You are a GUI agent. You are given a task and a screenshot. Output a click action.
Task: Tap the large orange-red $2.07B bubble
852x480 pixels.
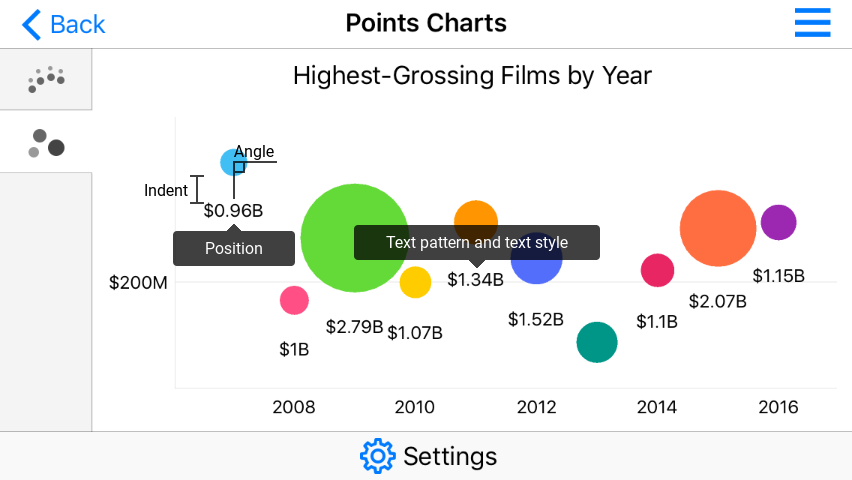tap(717, 229)
